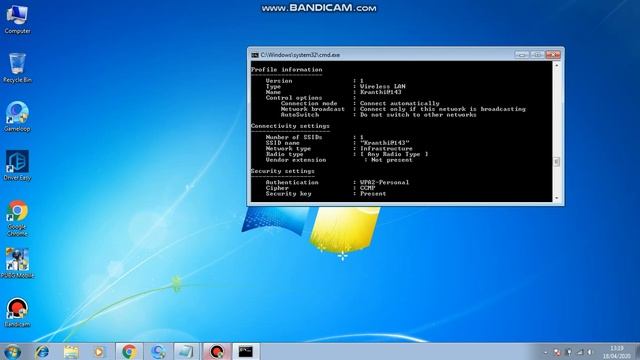Image resolution: width=640 pixels, height=360 pixels.
Task: Open Windows Media Player from taskbar
Action: pos(99,352)
